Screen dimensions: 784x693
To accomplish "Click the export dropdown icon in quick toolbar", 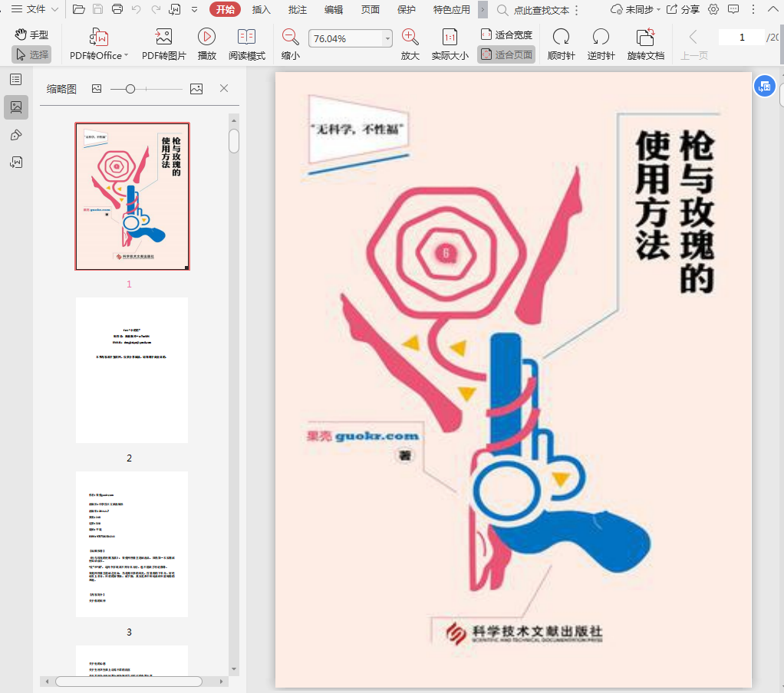I will (x=175, y=9).
